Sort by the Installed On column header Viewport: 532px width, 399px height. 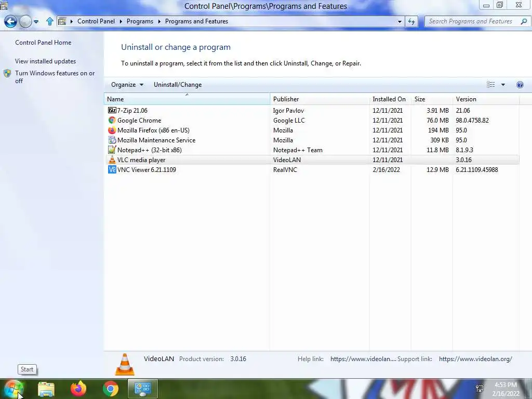click(390, 99)
